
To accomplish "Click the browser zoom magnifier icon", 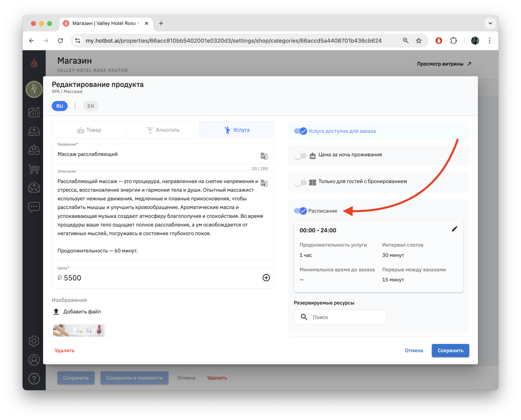I will click(406, 41).
